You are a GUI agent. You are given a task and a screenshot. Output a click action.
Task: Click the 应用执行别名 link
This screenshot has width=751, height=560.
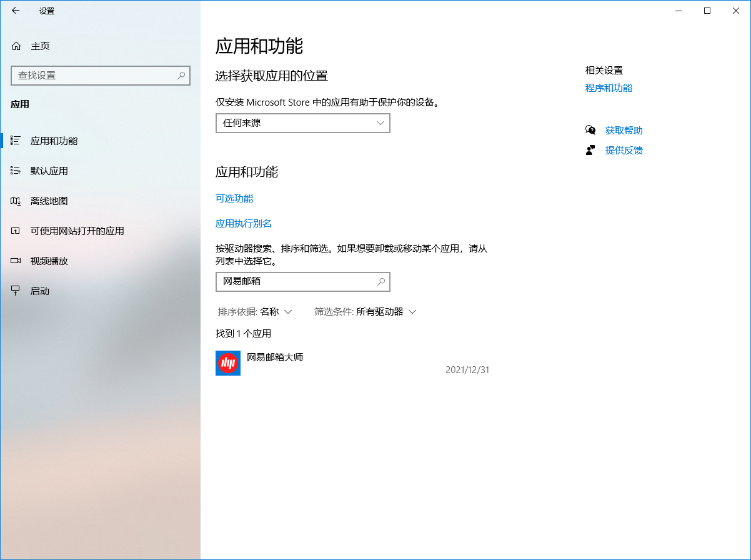coord(244,223)
